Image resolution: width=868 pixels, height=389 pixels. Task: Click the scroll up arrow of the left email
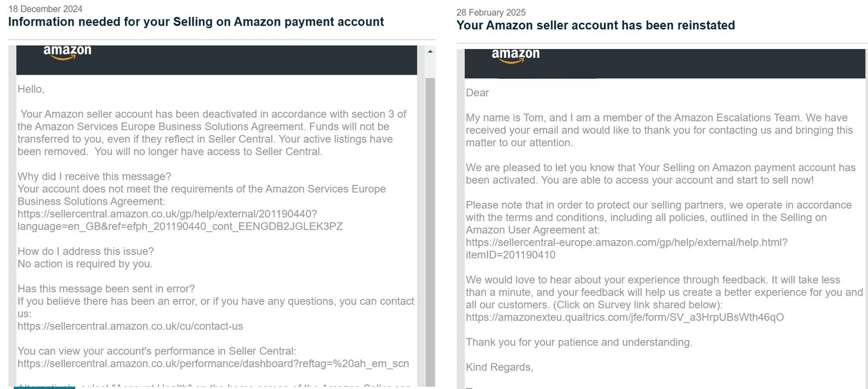click(x=430, y=52)
